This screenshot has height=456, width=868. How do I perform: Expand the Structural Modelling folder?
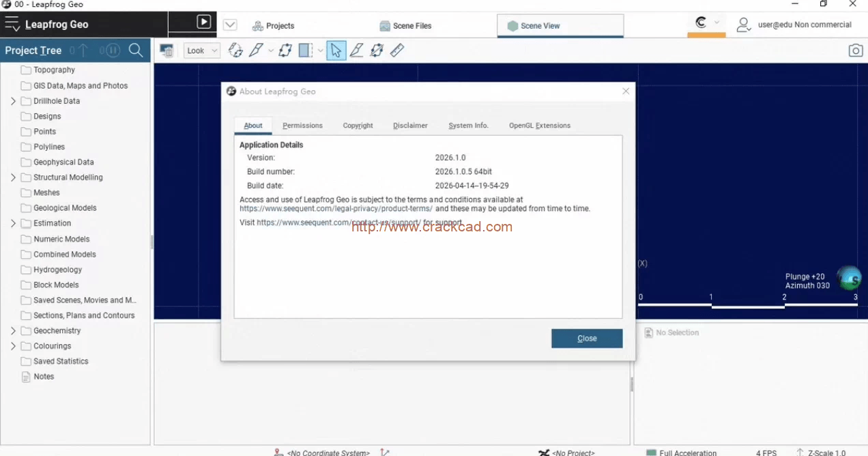point(13,177)
